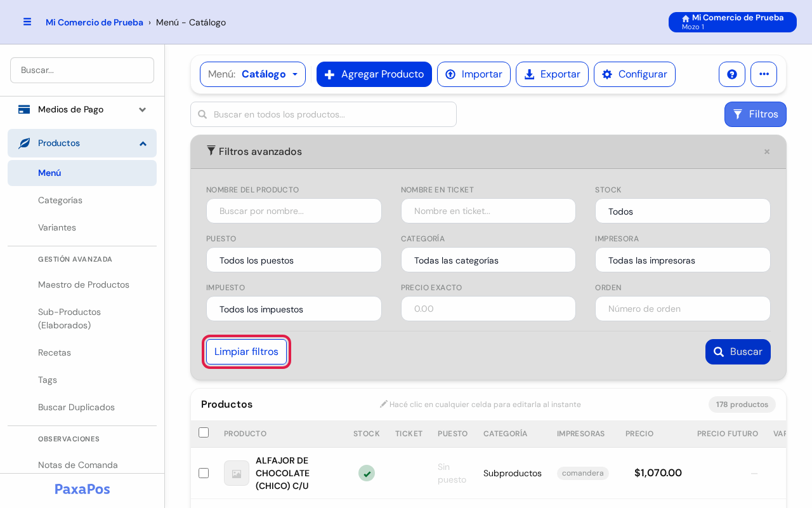Go to Menú in the sidebar
Screen dimensions: 812x508
pyautogui.click(x=82, y=173)
